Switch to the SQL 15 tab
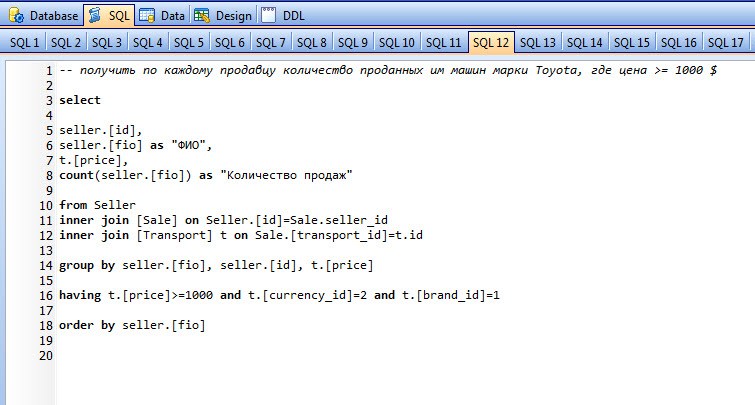 (x=631, y=43)
